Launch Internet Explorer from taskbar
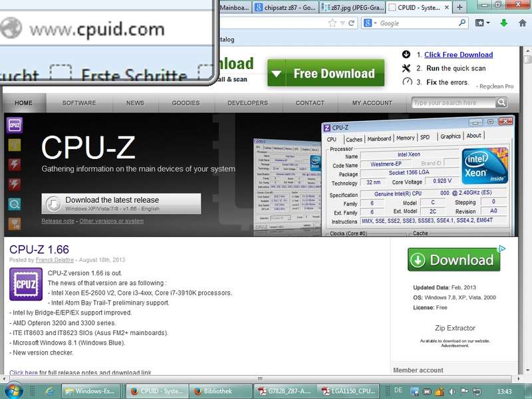This screenshot has height=399, width=532. point(49,391)
